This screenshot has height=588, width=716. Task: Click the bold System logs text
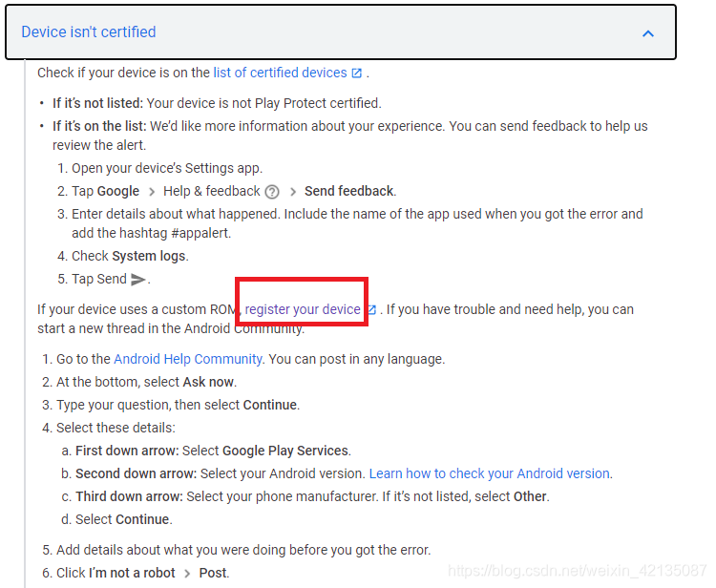coord(149,256)
